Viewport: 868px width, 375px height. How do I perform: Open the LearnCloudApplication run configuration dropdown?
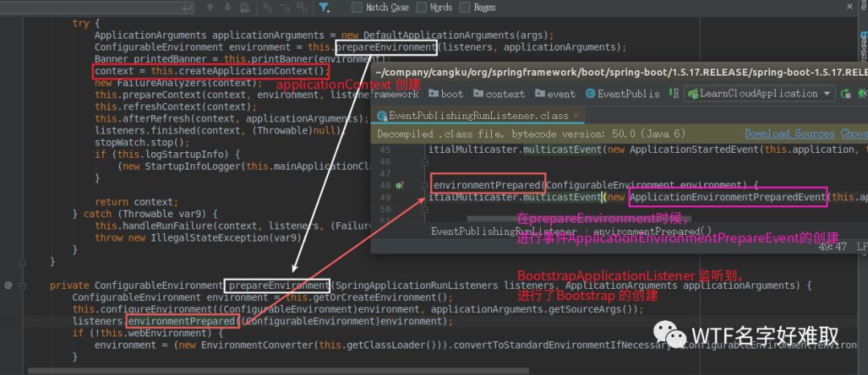[759, 93]
